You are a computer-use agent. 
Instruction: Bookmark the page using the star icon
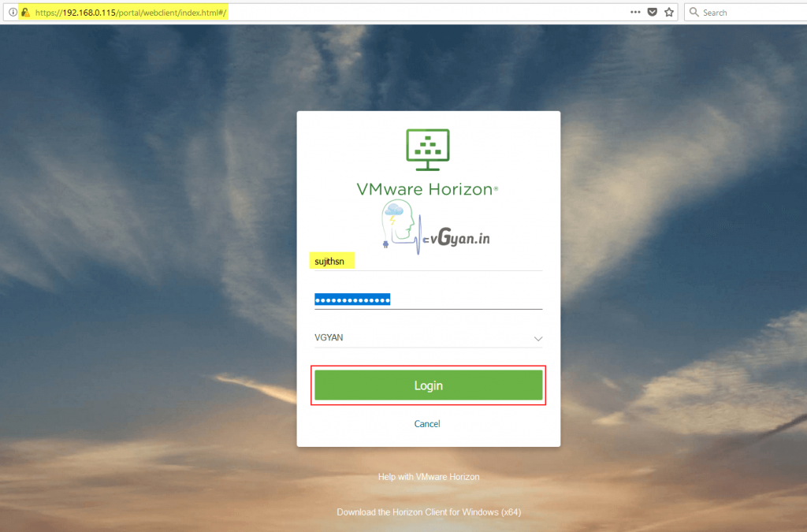[x=669, y=12]
